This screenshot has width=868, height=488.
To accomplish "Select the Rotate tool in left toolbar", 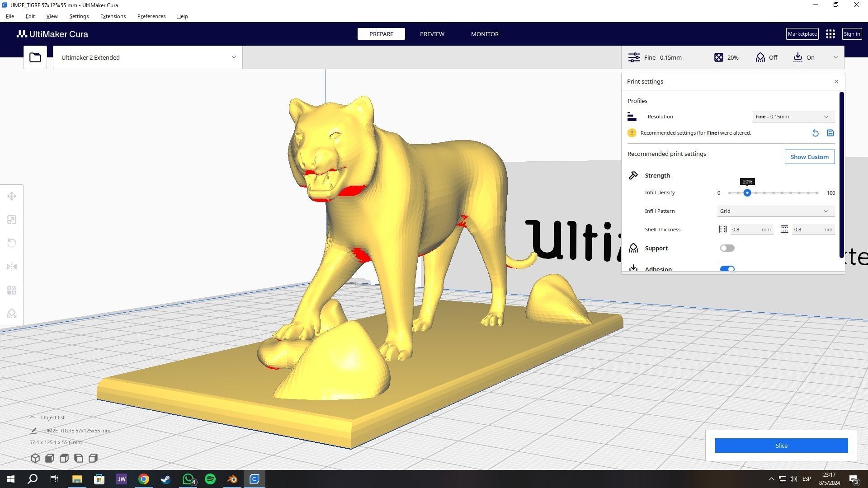I will 12,243.
